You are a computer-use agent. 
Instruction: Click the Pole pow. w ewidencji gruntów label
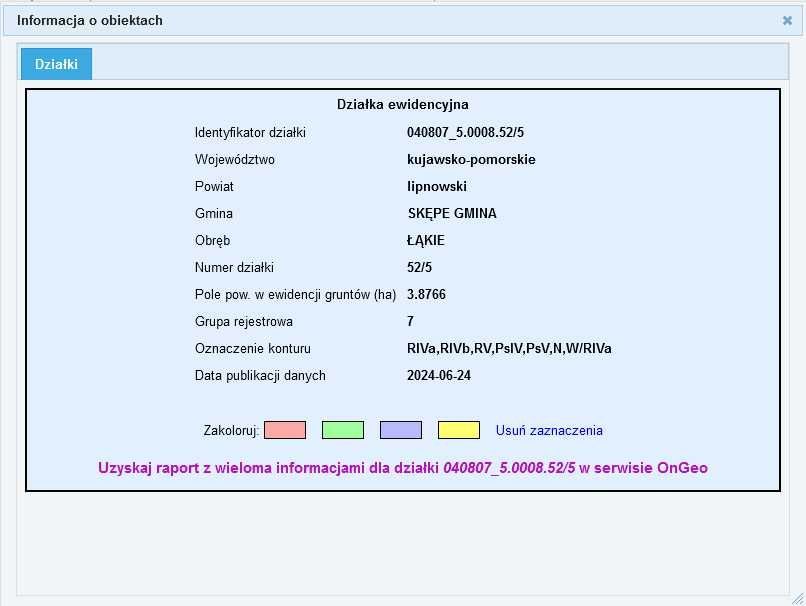click(295, 295)
